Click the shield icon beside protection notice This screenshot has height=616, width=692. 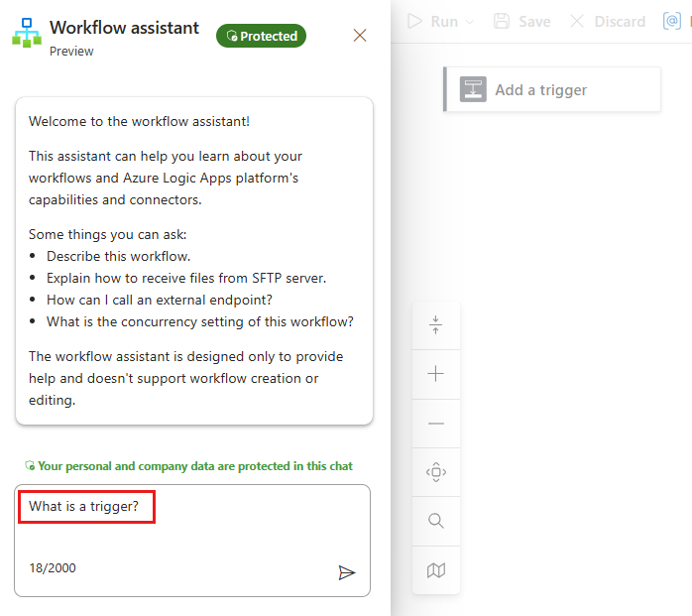coord(30,465)
